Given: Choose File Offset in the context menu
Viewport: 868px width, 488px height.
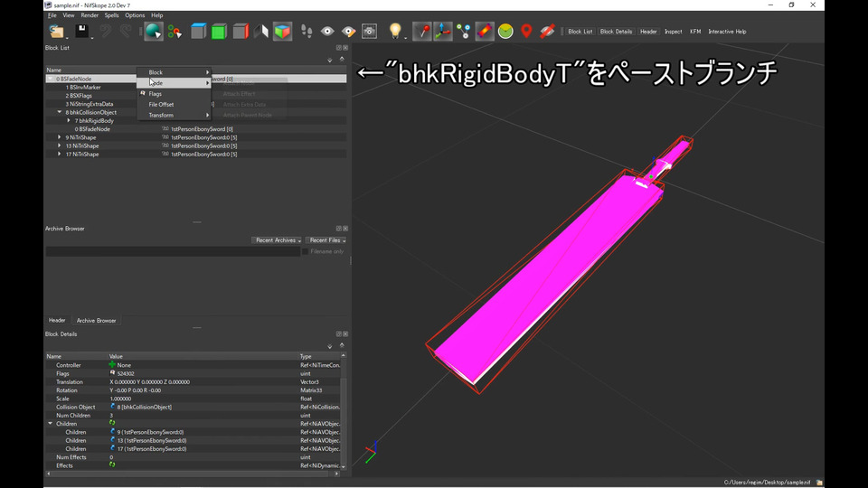Looking at the screenshot, I should [x=174, y=105].
